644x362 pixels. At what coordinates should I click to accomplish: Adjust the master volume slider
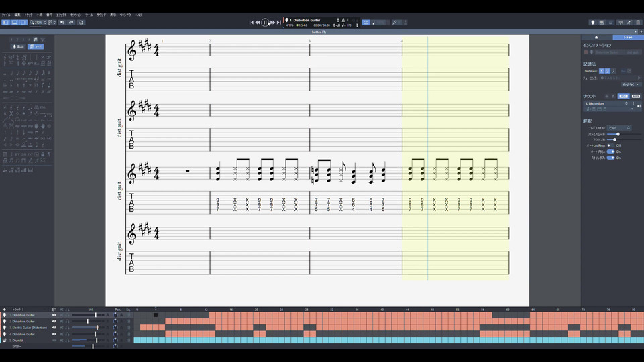click(88, 347)
